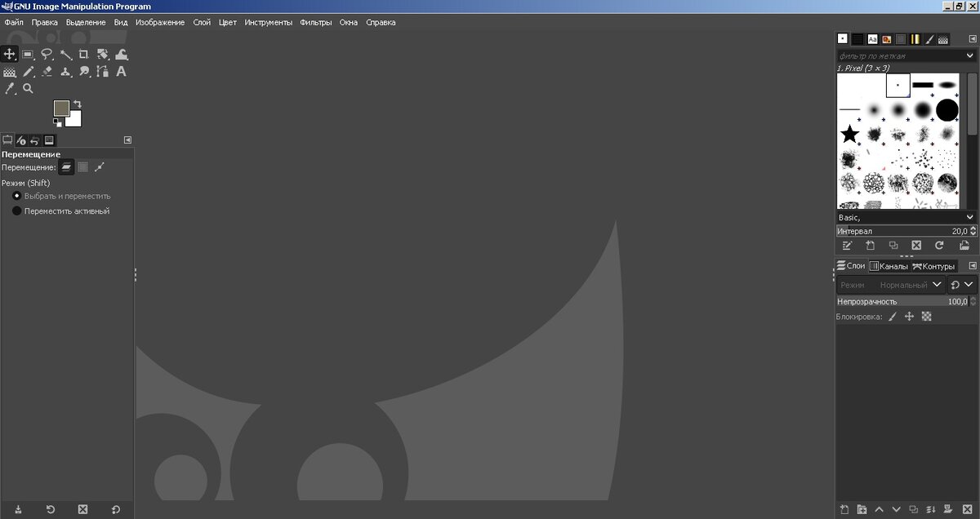Set move target to selection
980x519 pixels.
[x=82, y=166]
